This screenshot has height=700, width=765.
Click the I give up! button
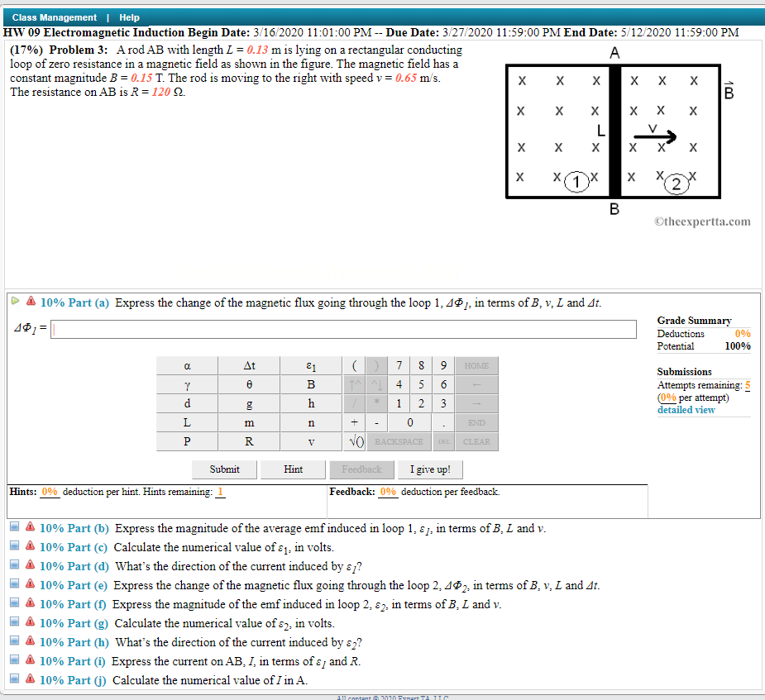pyautogui.click(x=430, y=469)
